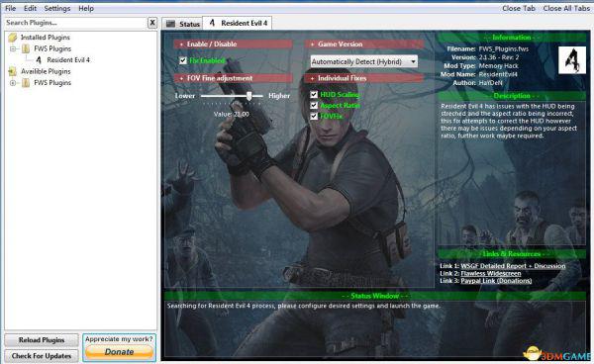Click the Resident Evil 4 logo thumbnail

click(572, 59)
